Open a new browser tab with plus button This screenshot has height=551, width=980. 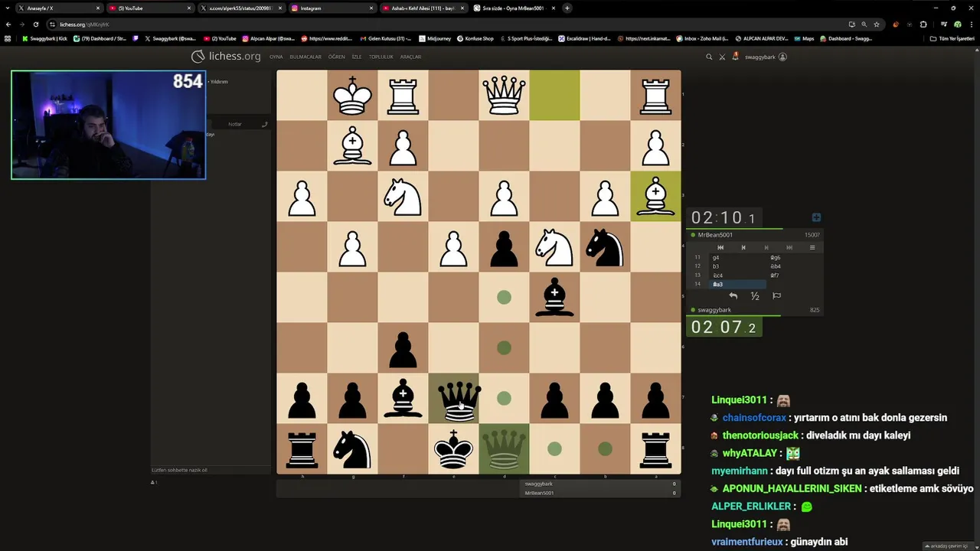click(x=567, y=8)
